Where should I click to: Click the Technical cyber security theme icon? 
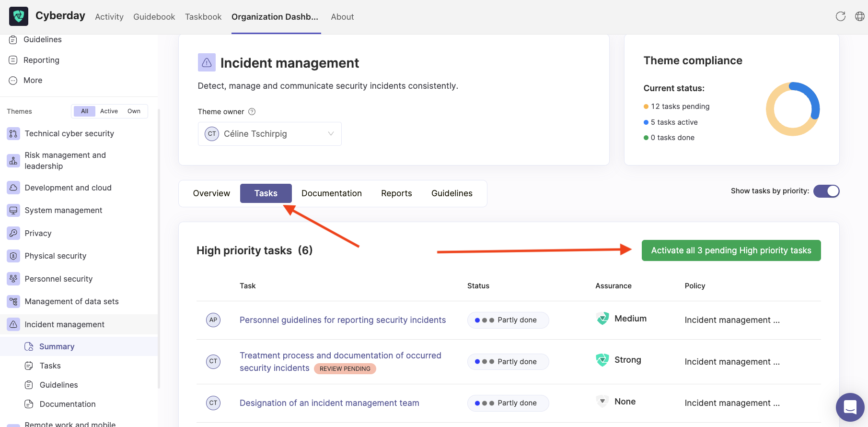pyautogui.click(x=13, y=133)
